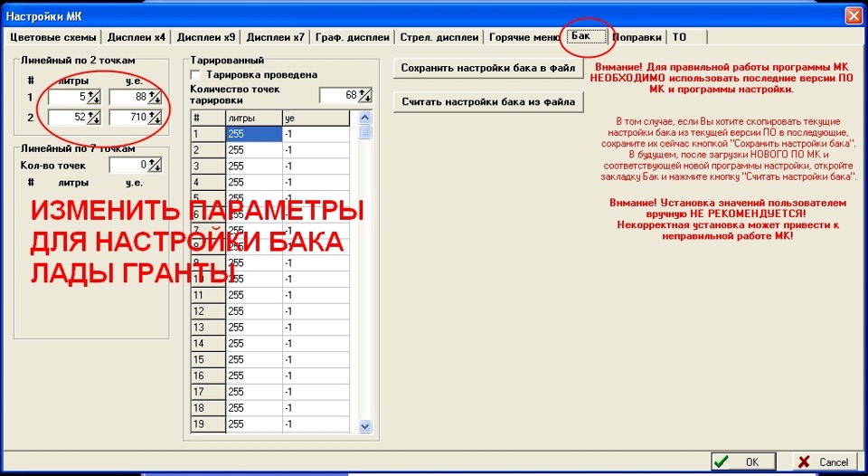Click the Кол-во точек stepper arrows

coord(155,165)
